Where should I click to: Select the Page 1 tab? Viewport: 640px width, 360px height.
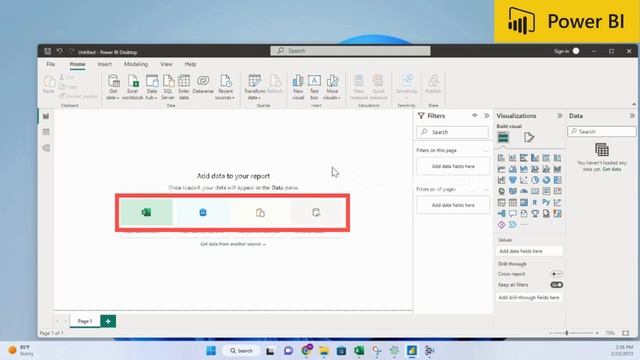pos(85,321)
